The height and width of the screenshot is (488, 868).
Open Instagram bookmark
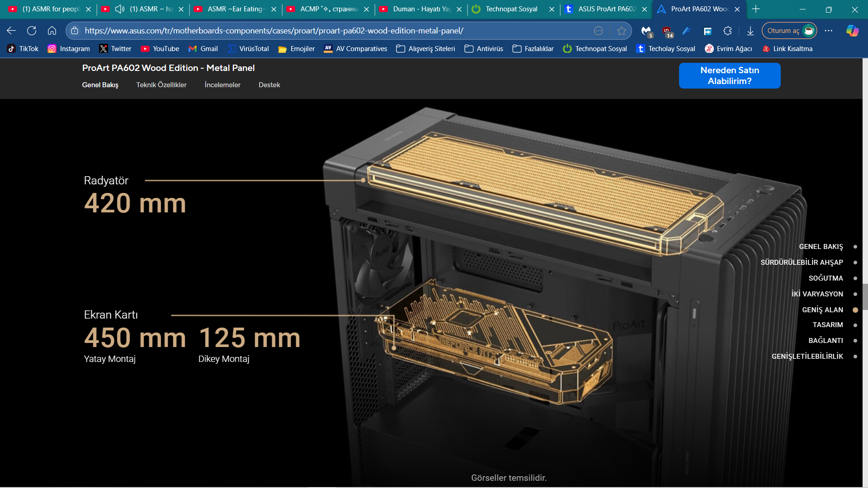click(x=69, y=49)
